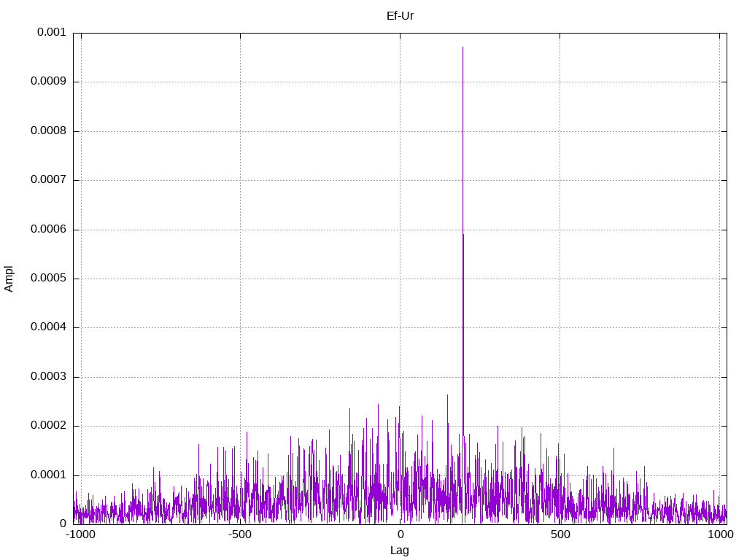Select the 0.0002 y-axis tick label
The height and width of the screenshot is (560, 747).
pyautogui.click(x=48, y=426)
